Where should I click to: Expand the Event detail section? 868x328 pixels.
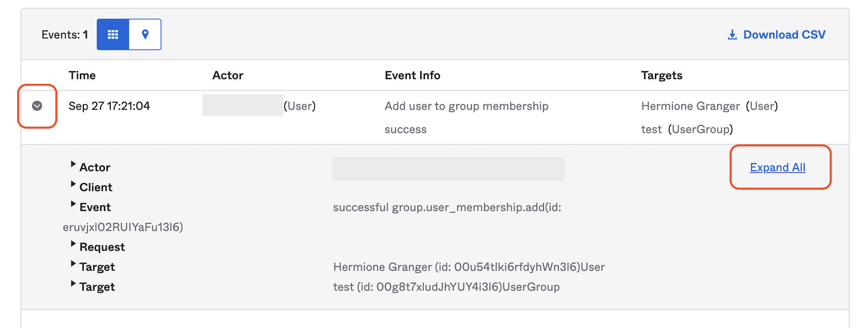73,205
